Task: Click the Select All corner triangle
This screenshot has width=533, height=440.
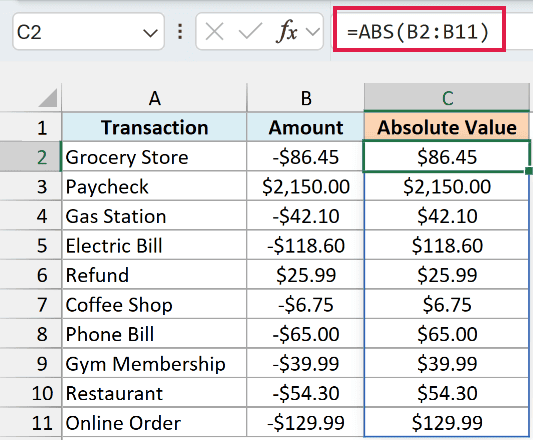Action: pyautogui.click(x=48, y=98)
